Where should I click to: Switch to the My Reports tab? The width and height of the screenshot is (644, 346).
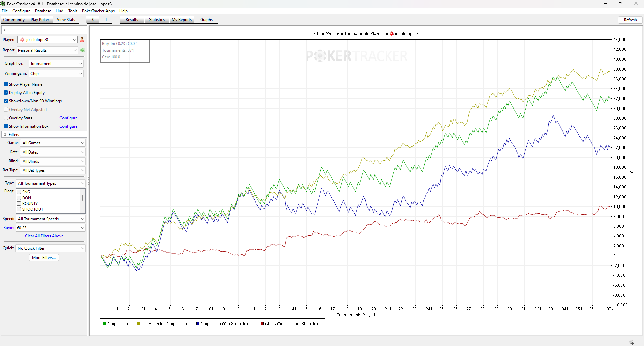click(182, 20)
